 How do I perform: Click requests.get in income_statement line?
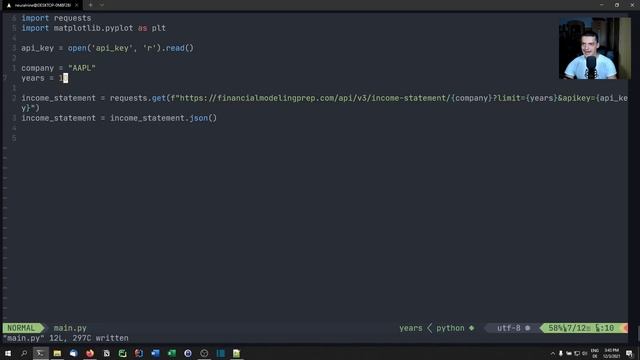138,98
